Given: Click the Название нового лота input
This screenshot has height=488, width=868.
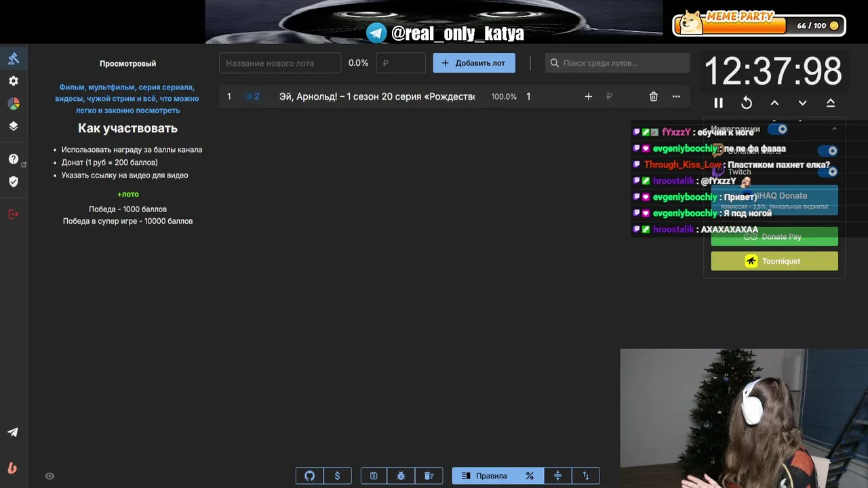Looking at the screenshot, I should pyautogui.click(x=280, y=63).
